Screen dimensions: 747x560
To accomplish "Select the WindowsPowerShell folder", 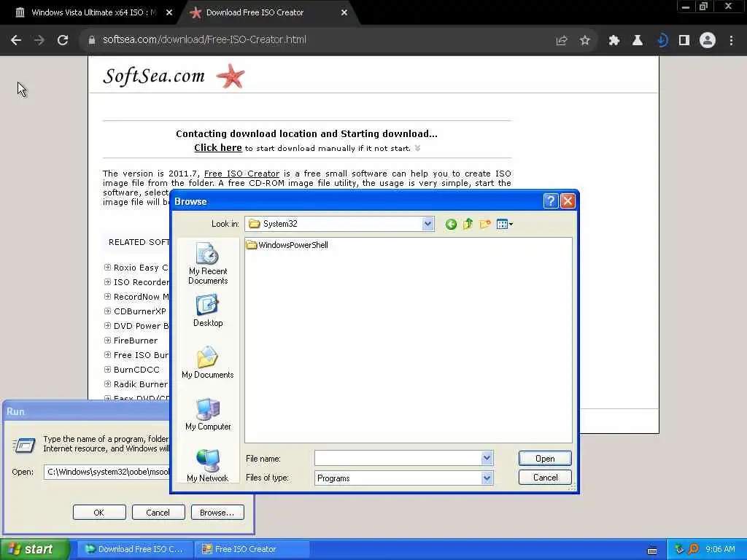I will [287, 245].
